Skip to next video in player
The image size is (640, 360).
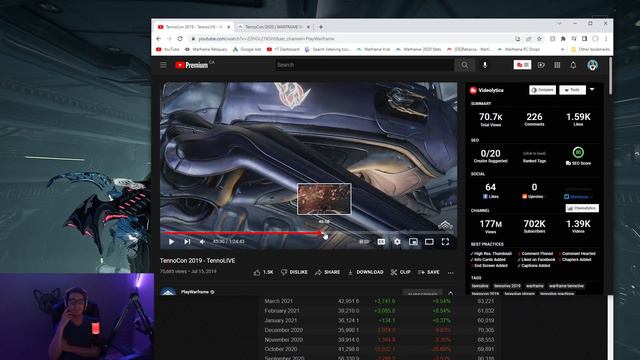[187, 242]
